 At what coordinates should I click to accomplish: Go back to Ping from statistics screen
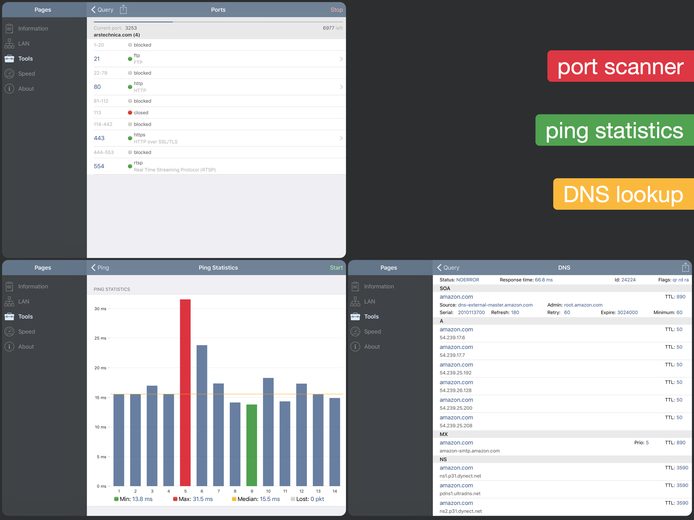tap(100, 268)
